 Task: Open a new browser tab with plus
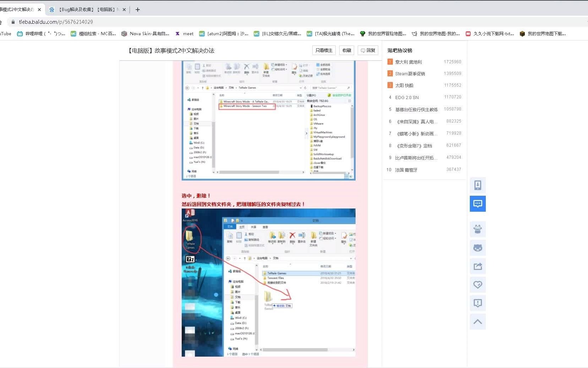click(x=138, y=10)
